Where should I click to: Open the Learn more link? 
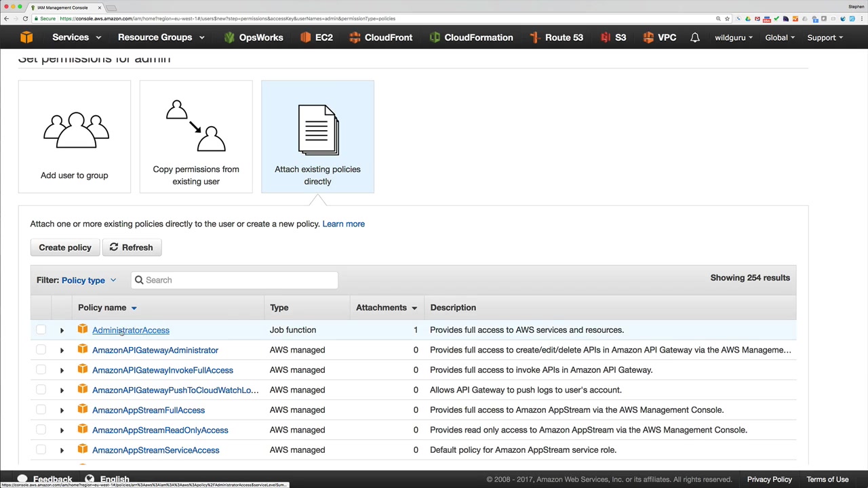343,224
